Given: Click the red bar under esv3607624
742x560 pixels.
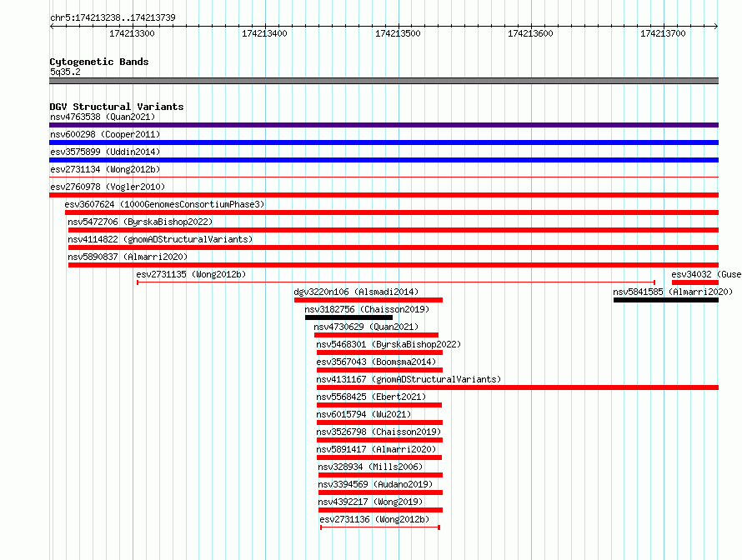Looking at the screenshot, I should click(x=392, y=212).
